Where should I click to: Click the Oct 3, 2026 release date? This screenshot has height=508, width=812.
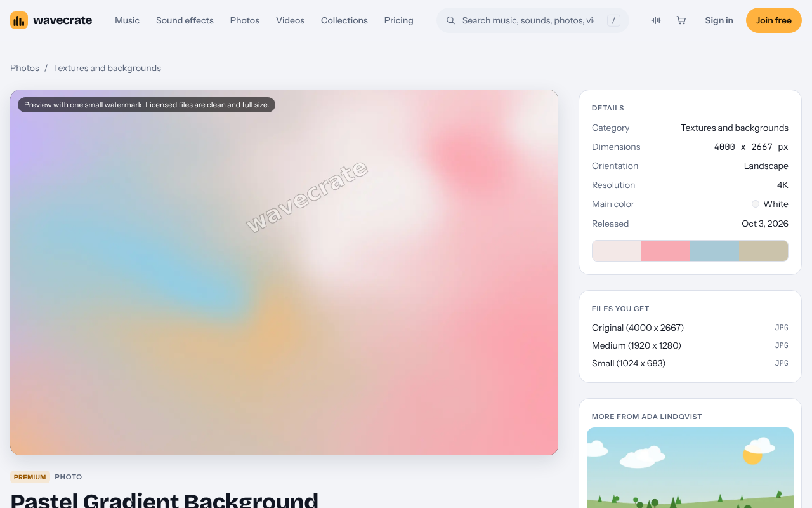pyautogui.click(x=765, y=224)
